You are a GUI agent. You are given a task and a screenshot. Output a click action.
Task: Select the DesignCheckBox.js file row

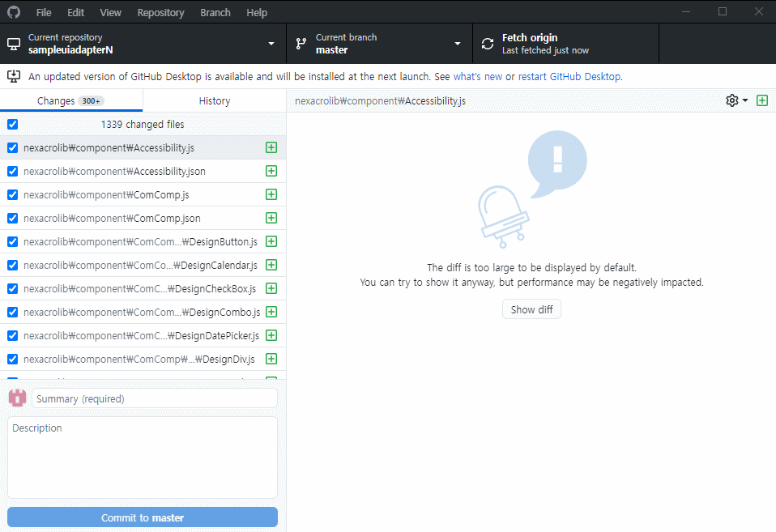point(143,289)
